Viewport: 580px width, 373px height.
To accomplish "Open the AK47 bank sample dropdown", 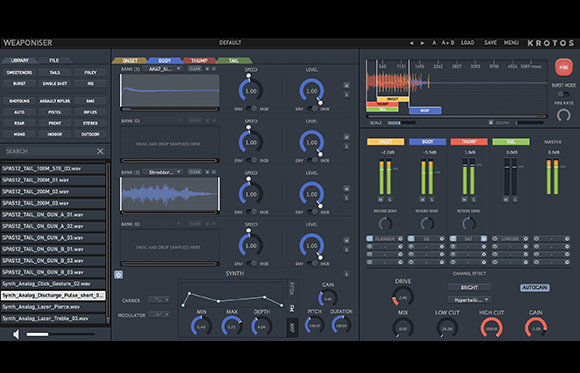I will point(163,69).
